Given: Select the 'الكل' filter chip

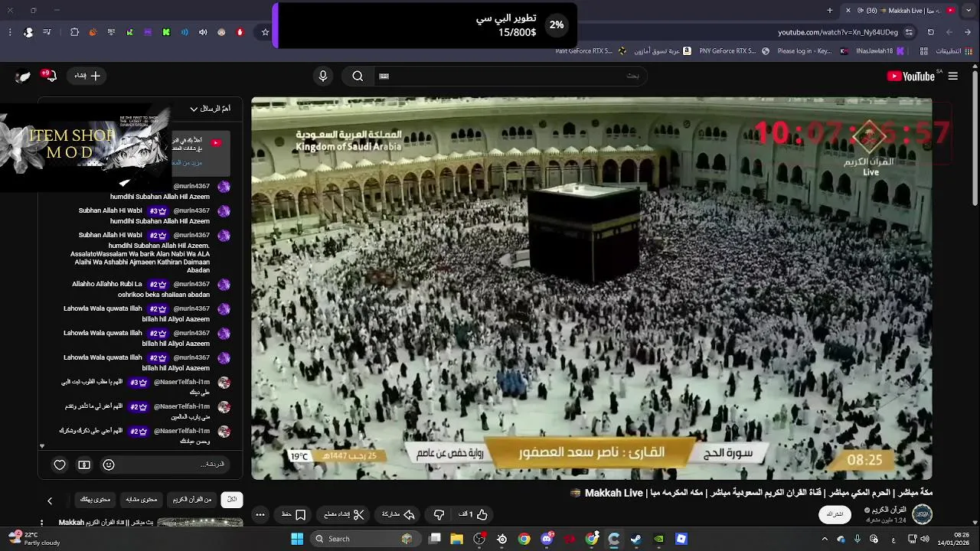Looking at the screenshot, I should [232, 500].
